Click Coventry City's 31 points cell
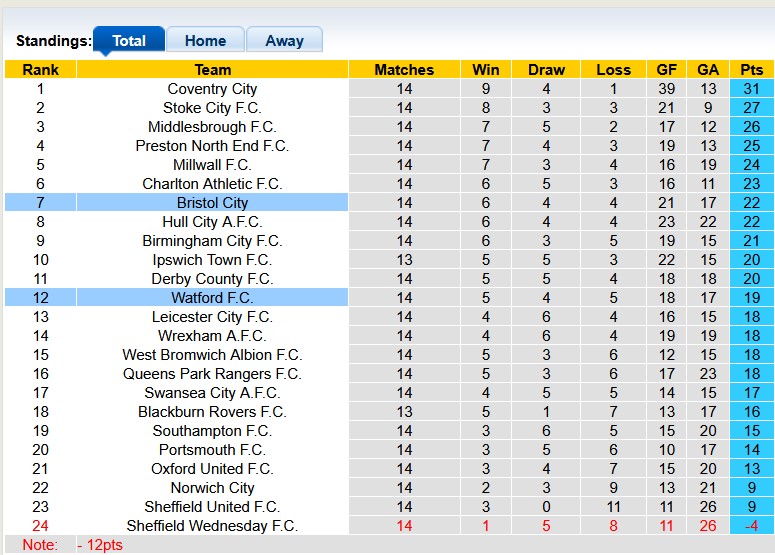This screenshot has width=775, height=555. coord(751,89)
